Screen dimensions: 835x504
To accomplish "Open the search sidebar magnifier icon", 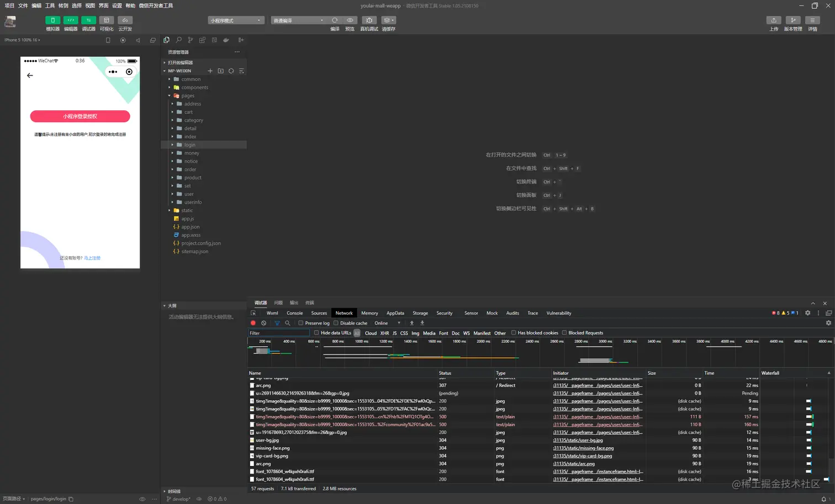I will pyautogui.click(x=178, y=40).
